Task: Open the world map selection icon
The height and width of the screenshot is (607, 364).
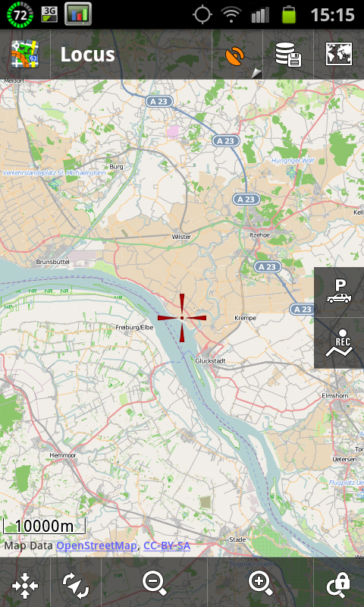Action: (x=339, y=54)
